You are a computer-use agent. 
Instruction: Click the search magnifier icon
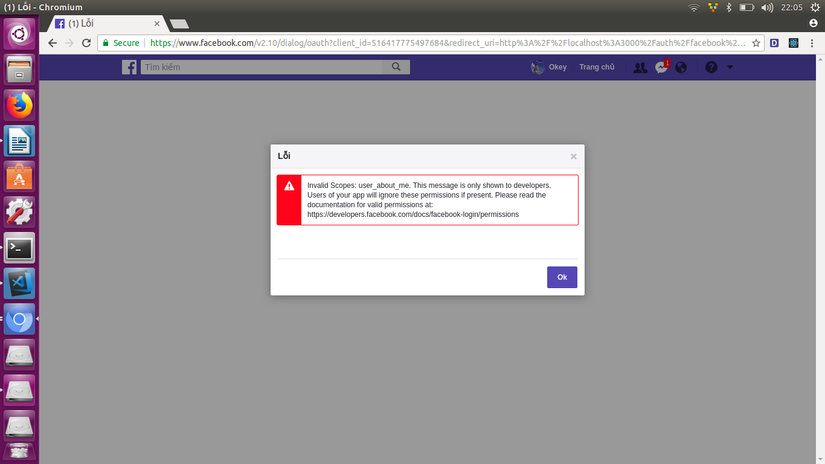coord(396,67)
